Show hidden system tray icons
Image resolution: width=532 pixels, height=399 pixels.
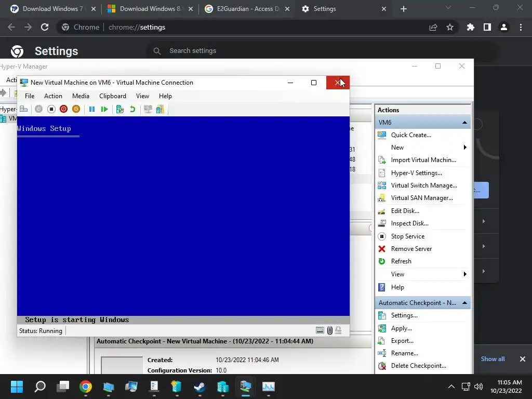click(x=451, y=387)
